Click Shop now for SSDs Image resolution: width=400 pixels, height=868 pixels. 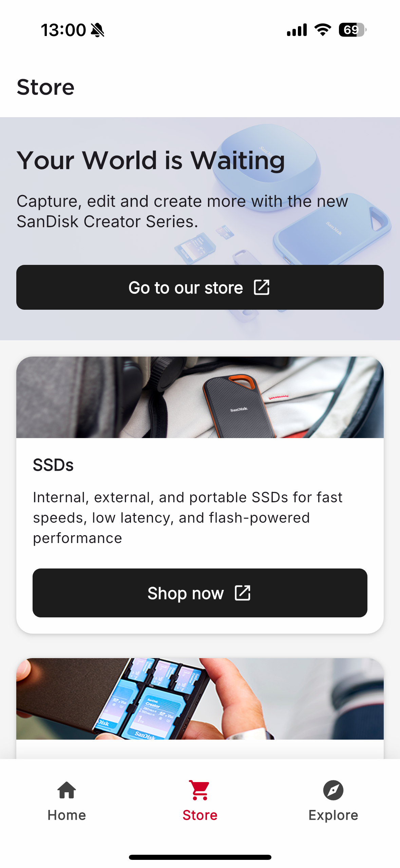click(200, 593)
